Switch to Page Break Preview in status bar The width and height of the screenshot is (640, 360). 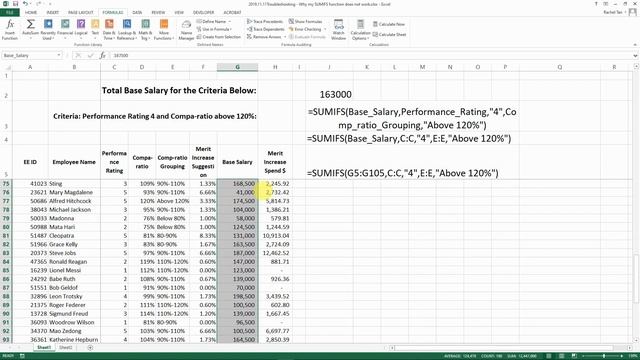[x=574, y=356]
